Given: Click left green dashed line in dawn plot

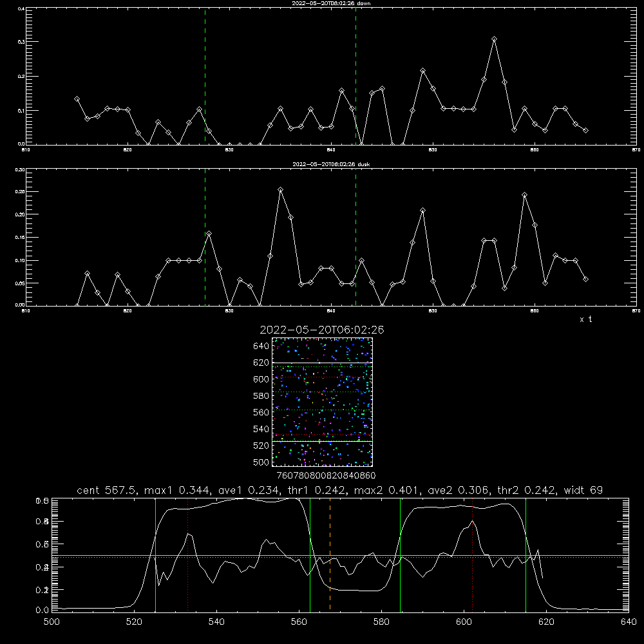Looking at the screenshot, I should coord(205,76).
